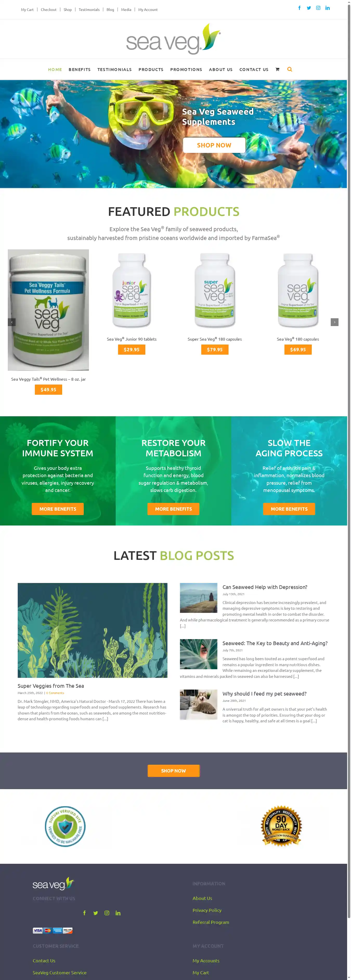Open the LinkedIn icon in top header

[x=327, y=8]
